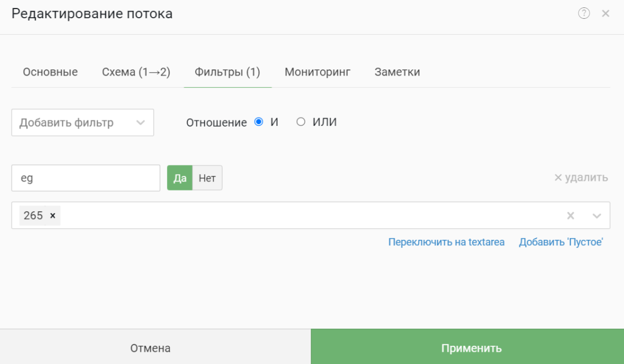Image resolution: width=624 pixels, height=364 pixels.
Task: Expand the filter values dropdown arrow
Action: coord(597,215)
